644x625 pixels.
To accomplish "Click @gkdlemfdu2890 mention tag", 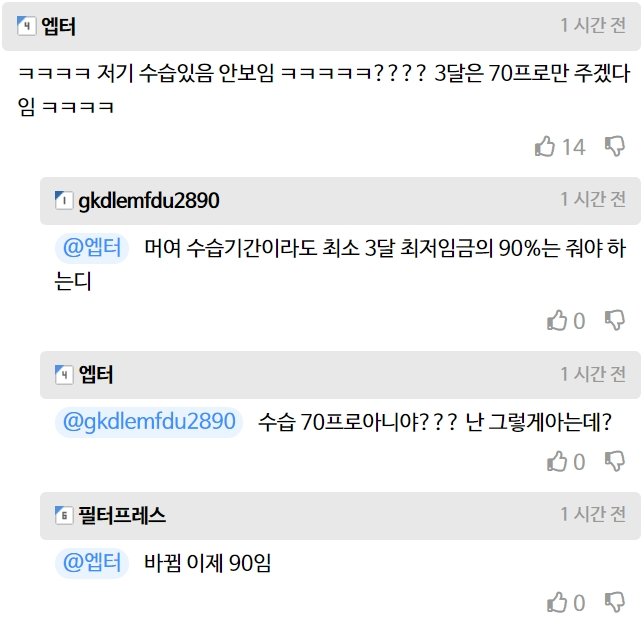I will pos(149,422).
